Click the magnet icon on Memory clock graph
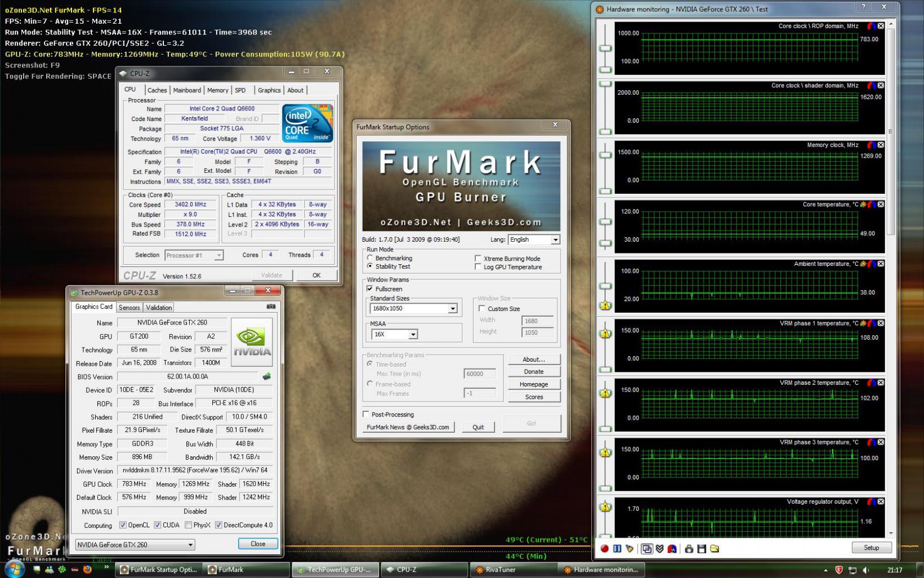The width and height of the screenshot is (924, 578). [x=872, y=145]
